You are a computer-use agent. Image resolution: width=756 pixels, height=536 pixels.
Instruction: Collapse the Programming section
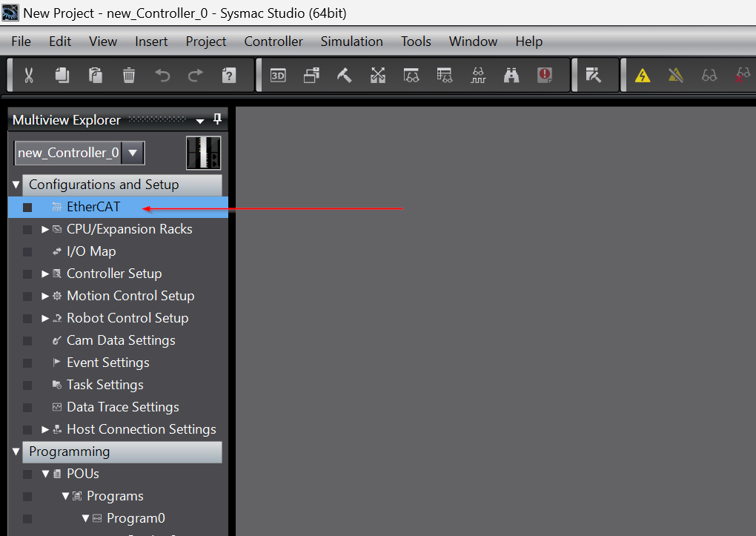(x=16, y=451)
